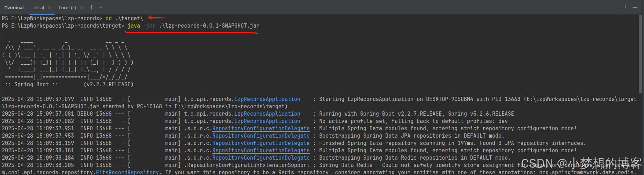
Task: Click the '(v2.2.7.RELEASE)' version text
Action: click(x=109, y=85)
